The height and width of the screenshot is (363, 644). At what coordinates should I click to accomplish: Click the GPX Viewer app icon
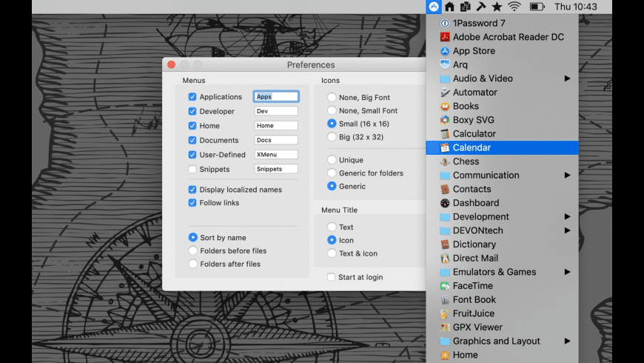click(x=445, y=327)
